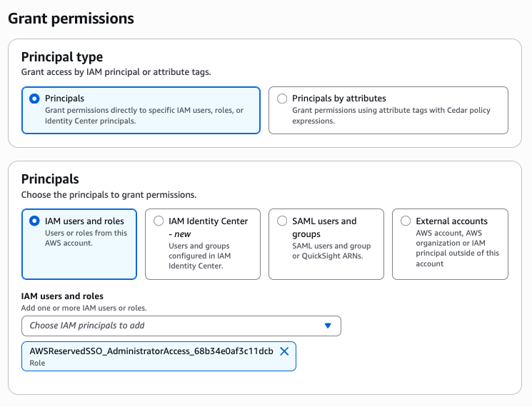The height and width of the screenshot is (407, 532).
Task: Select the IAM Identity Center radio button
Action: tap(159, 221)
